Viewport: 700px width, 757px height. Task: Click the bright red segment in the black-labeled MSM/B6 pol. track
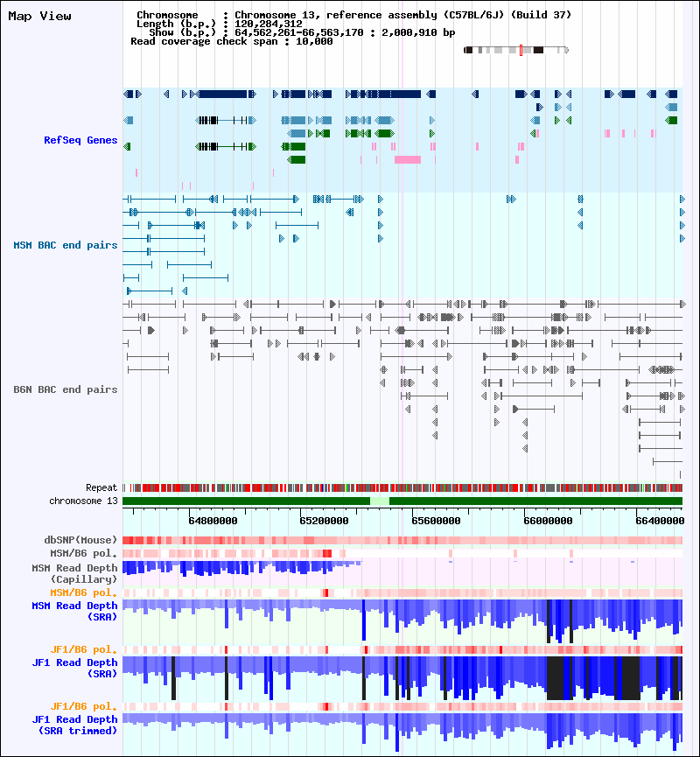327,553
